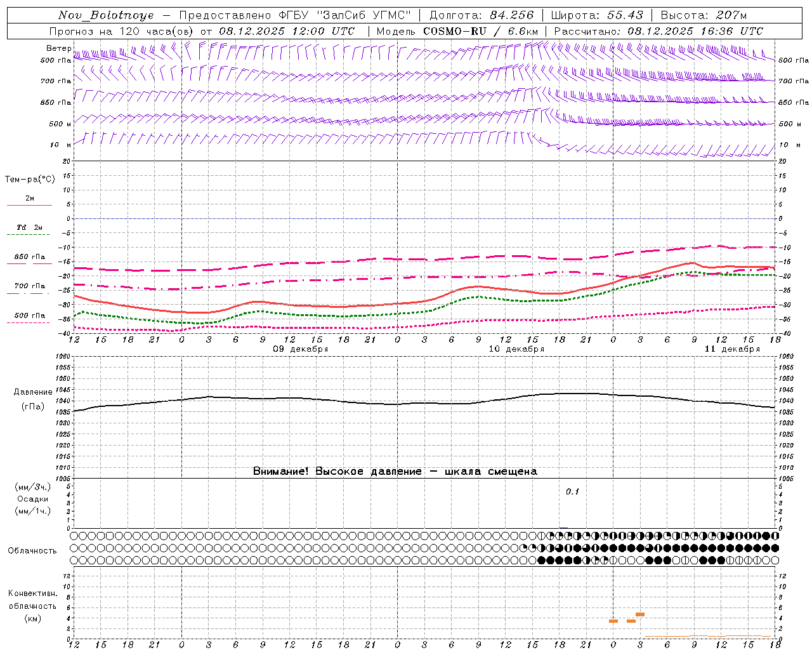Screen dimensions: 812x650
Task: Click the 09 декабря date label
Action: point(301,349)
